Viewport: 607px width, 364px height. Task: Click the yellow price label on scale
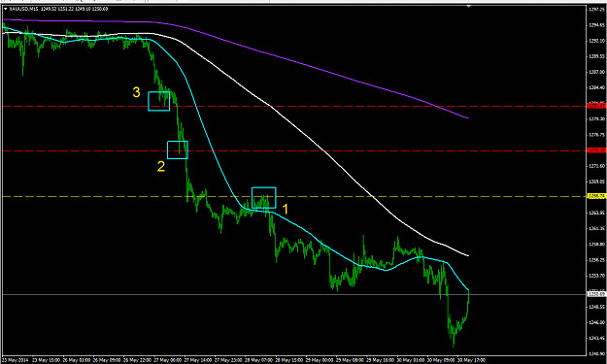596,196
